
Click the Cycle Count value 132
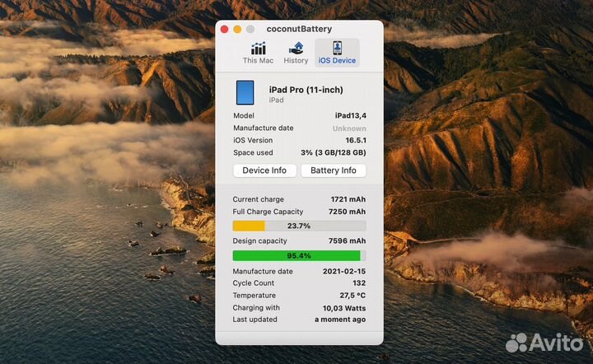[358, 283]
